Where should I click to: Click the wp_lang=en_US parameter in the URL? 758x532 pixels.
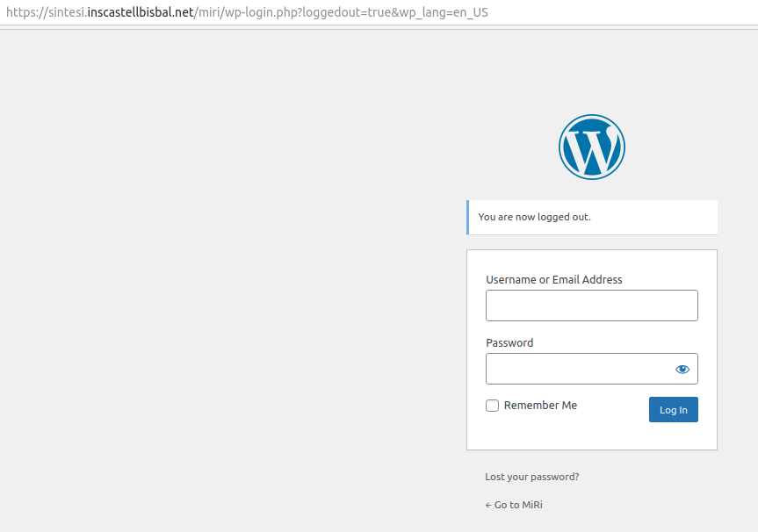(x=443, y=13)
